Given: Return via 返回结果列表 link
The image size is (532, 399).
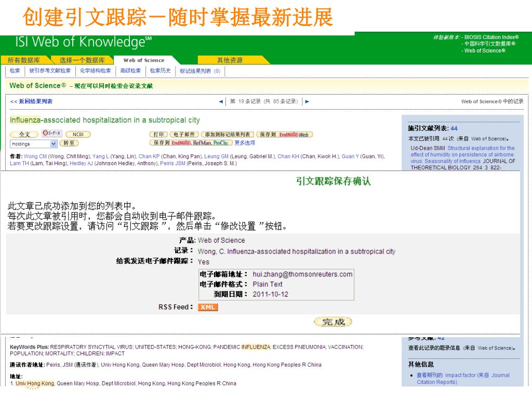Looking at the screenshot, I should pyautogui.click(x=31, y=101).
